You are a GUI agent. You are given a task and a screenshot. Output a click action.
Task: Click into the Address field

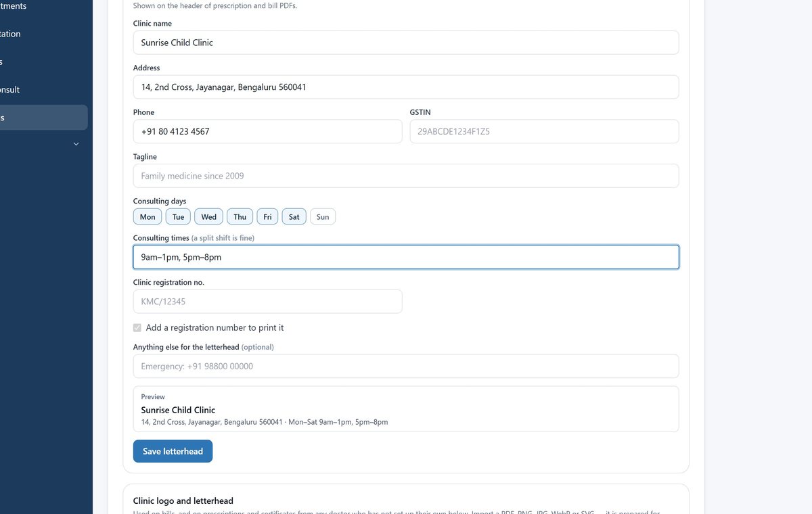tap(406, 87)
